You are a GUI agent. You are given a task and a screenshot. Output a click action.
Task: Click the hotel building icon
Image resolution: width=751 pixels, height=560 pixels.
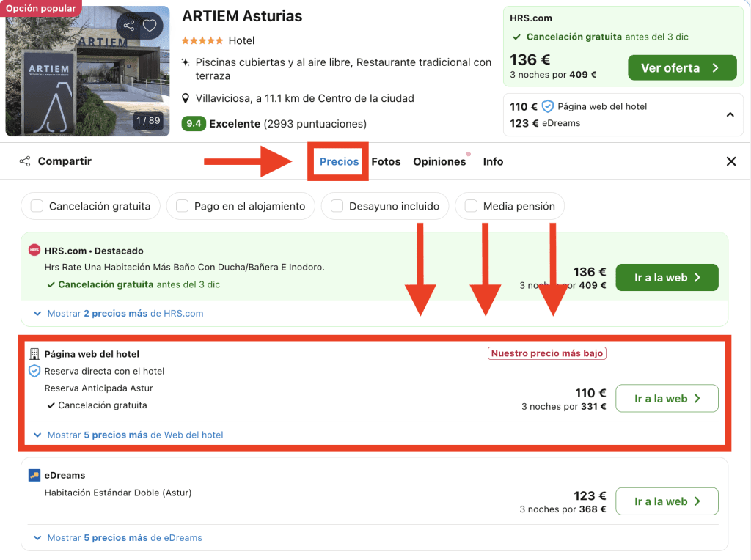34,354
